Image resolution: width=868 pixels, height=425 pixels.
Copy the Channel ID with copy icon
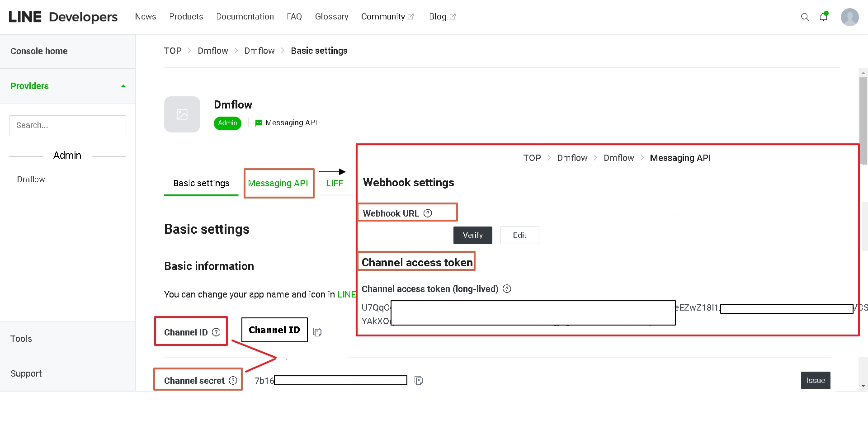point(317,332)
